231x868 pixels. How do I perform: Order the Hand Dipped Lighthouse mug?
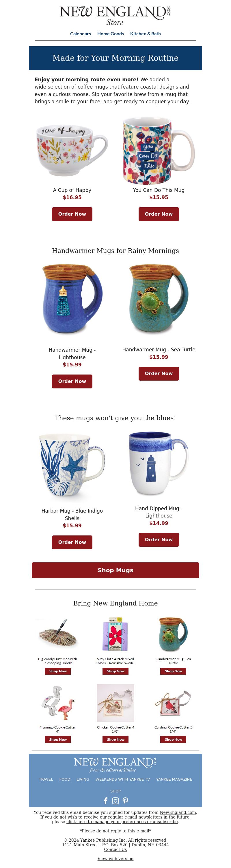(x=159, y=539)
